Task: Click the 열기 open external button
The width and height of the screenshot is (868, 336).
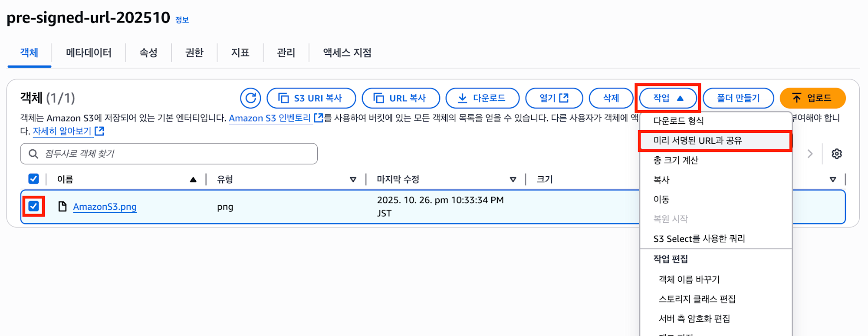Action: (x=554, y=98)
